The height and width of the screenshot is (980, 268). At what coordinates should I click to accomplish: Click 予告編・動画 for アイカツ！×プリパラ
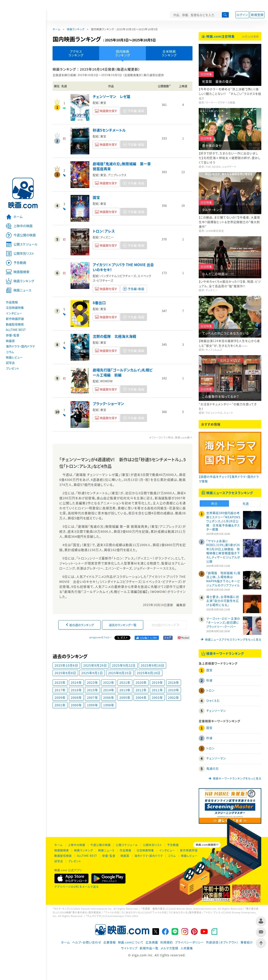pyautogui.click(x=133, y=289)
